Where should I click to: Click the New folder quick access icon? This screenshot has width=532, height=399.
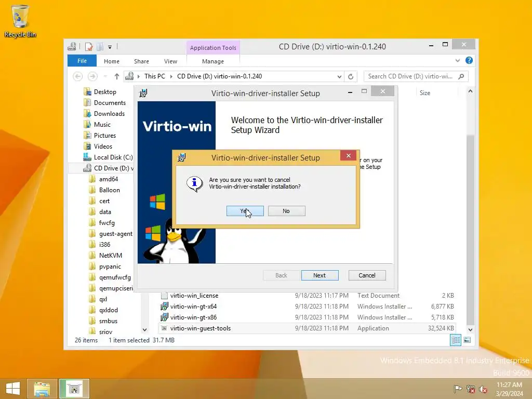(100, 47)
